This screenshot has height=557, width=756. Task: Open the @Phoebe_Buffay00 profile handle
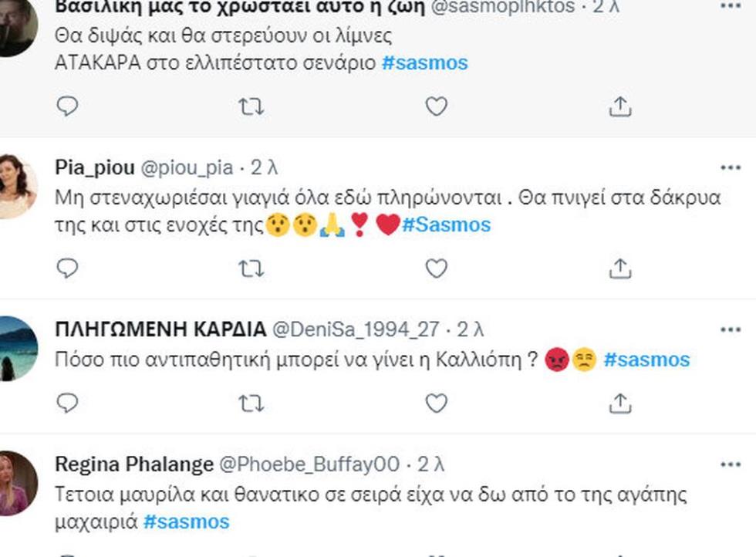310,464
